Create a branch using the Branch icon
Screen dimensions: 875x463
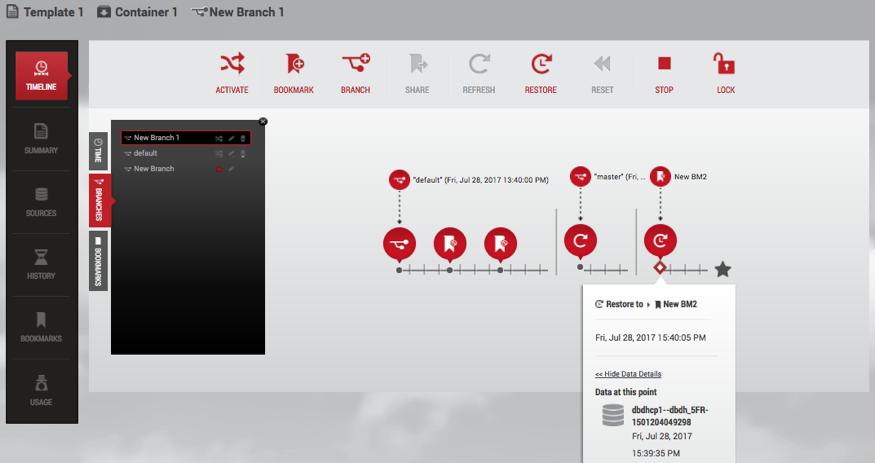tap(355, 65)
